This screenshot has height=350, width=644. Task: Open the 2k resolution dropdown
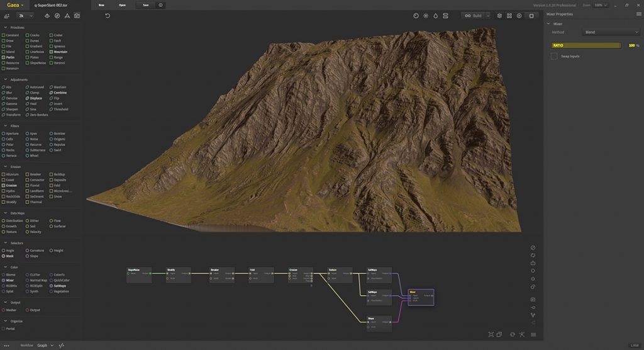point(25,16)
